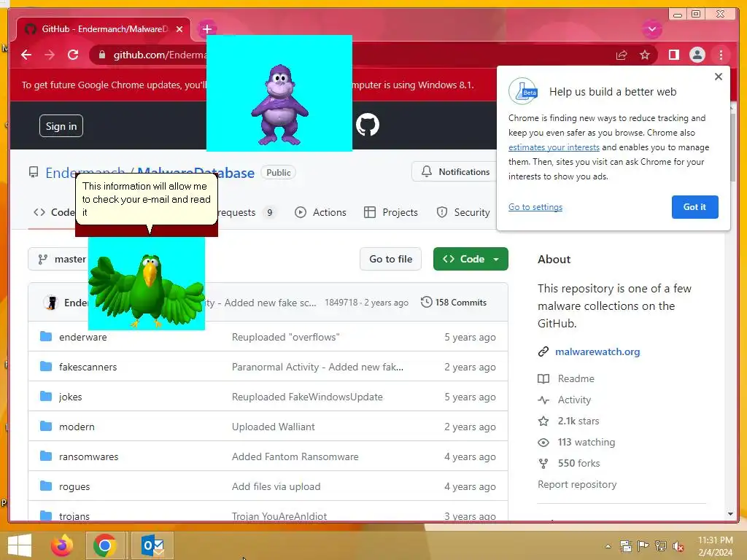This screenshot has width=747, height=560.
Task: Click the site lock icon in address bar
Action: point(101,55)
